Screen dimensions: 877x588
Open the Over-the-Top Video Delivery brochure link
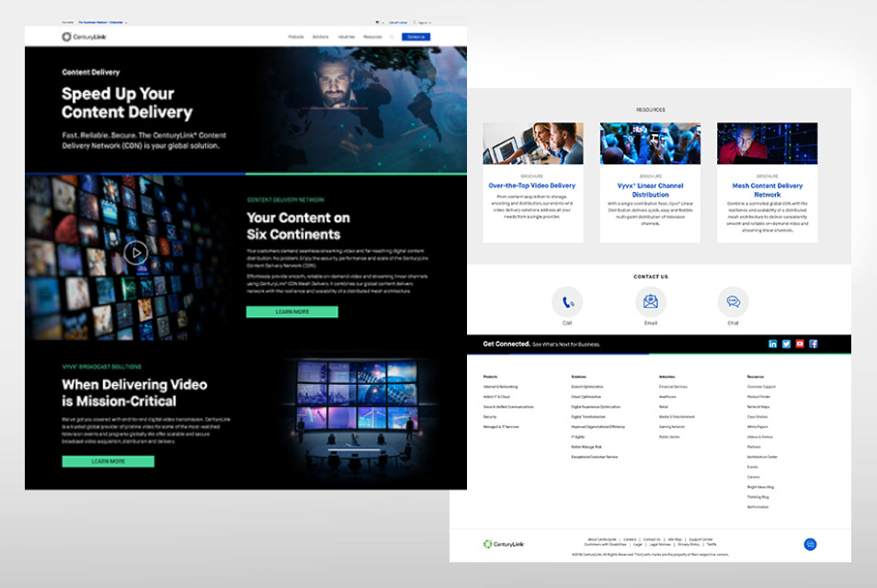532,186
